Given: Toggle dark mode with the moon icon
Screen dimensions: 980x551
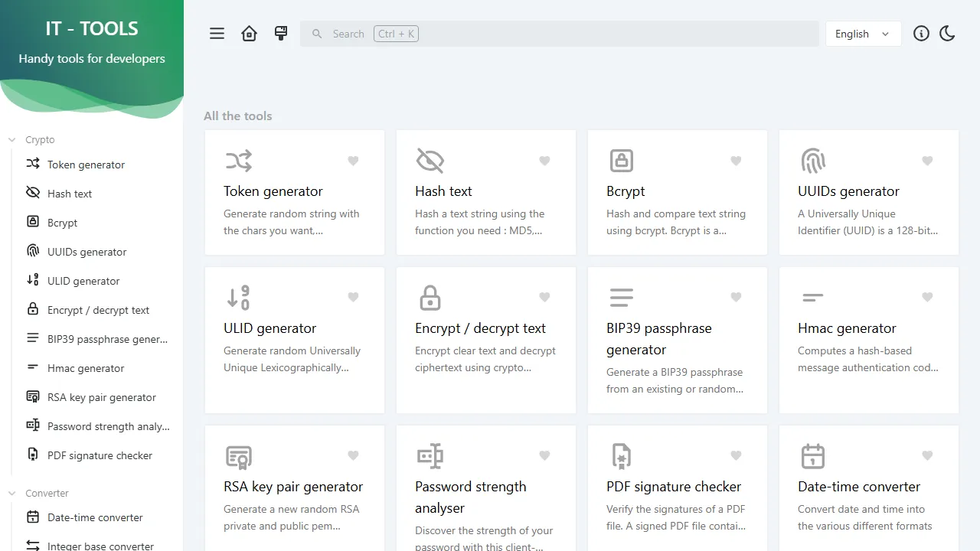Looking at the screenshot, I should pos(947,33).
